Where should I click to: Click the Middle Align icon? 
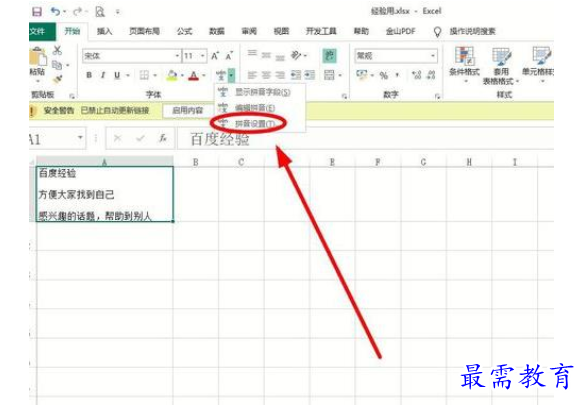[x=266, y=55]
